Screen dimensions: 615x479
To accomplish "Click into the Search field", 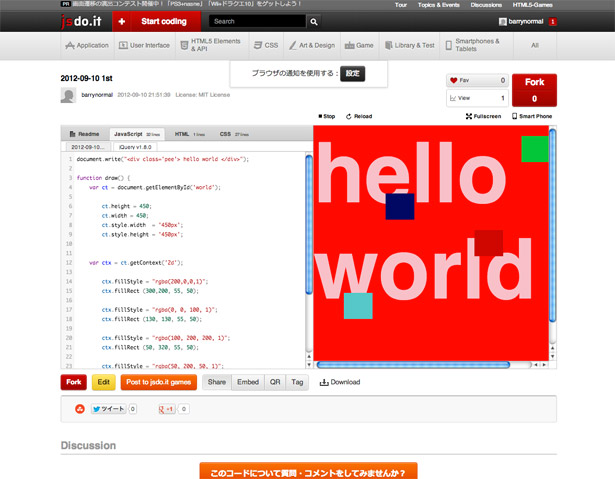I will [x=257, y=22].
